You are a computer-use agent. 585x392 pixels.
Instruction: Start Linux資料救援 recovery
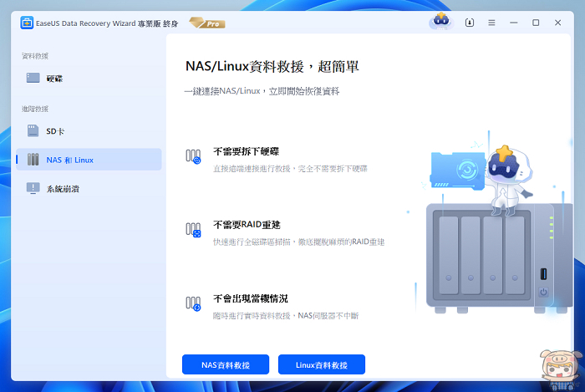click(x=322, y=364)
